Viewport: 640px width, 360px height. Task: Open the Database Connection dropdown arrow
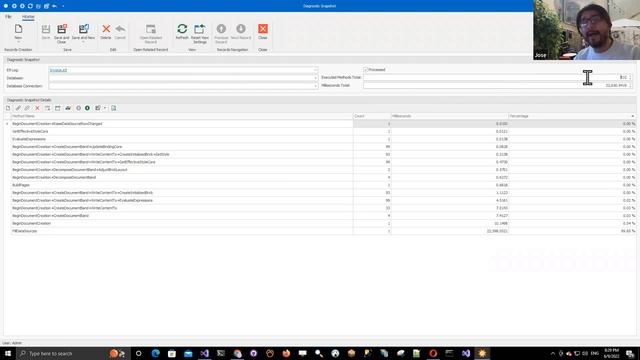coord(315,86)
